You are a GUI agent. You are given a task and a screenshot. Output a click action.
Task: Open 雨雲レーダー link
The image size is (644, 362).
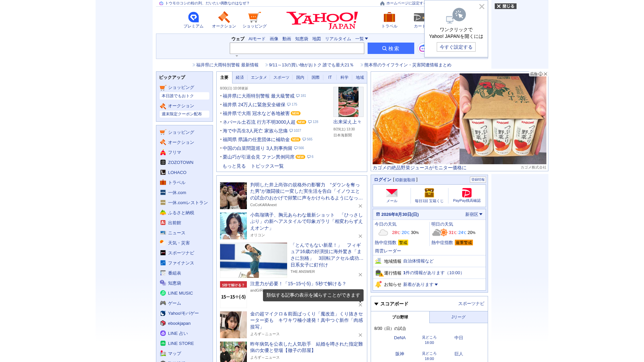388,251
